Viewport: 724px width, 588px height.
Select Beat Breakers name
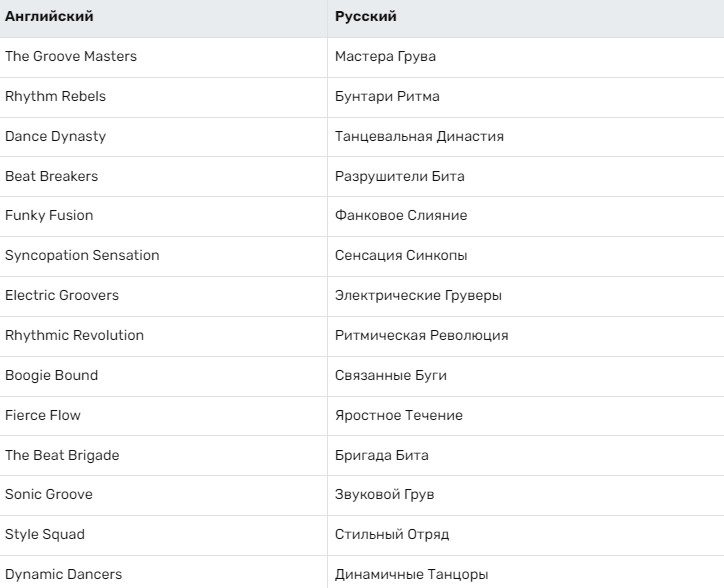[x=52, y=176]
